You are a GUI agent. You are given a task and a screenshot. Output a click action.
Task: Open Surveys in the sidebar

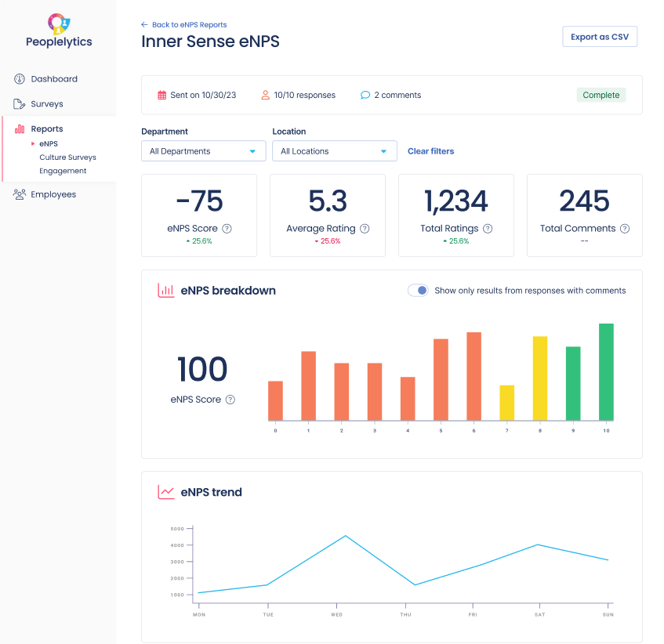tap(47, 104)
